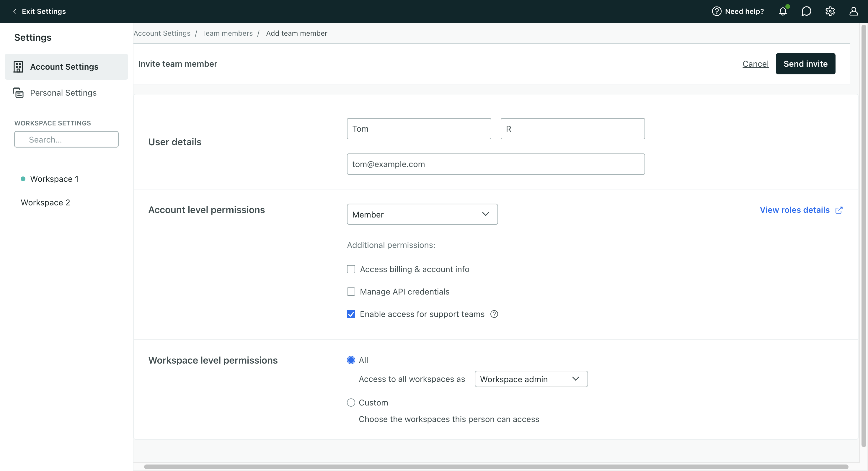Click the workspace Search field

(x=66, y=140)
